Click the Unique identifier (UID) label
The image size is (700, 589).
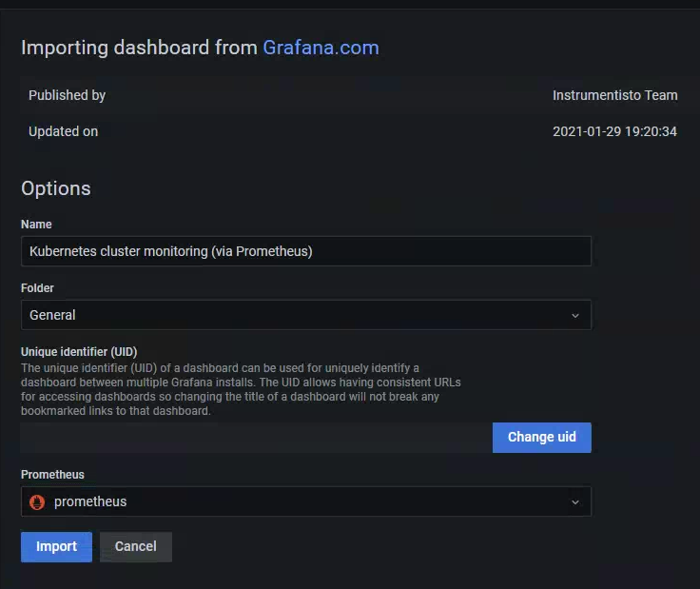79,352
